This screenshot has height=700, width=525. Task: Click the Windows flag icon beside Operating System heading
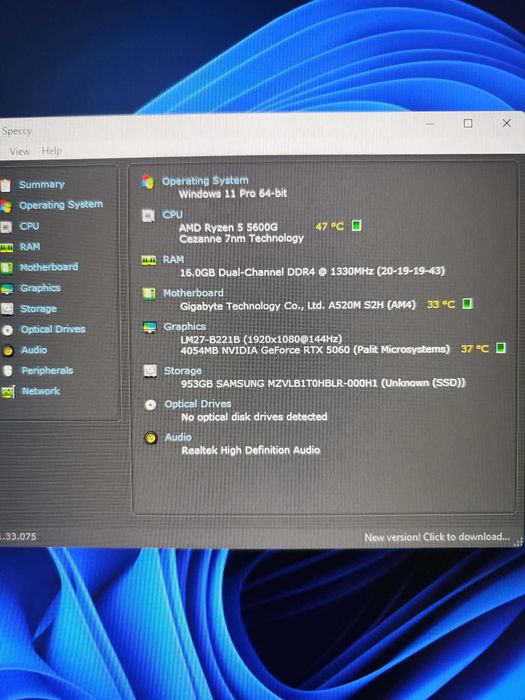click(x=148, y=182)
